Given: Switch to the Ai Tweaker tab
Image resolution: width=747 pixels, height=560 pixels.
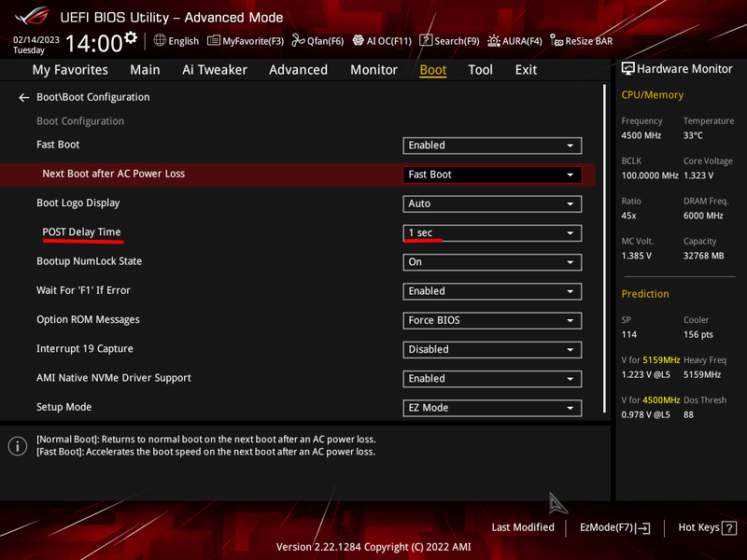Looking at the screenshot, I should tap(215, 70).
